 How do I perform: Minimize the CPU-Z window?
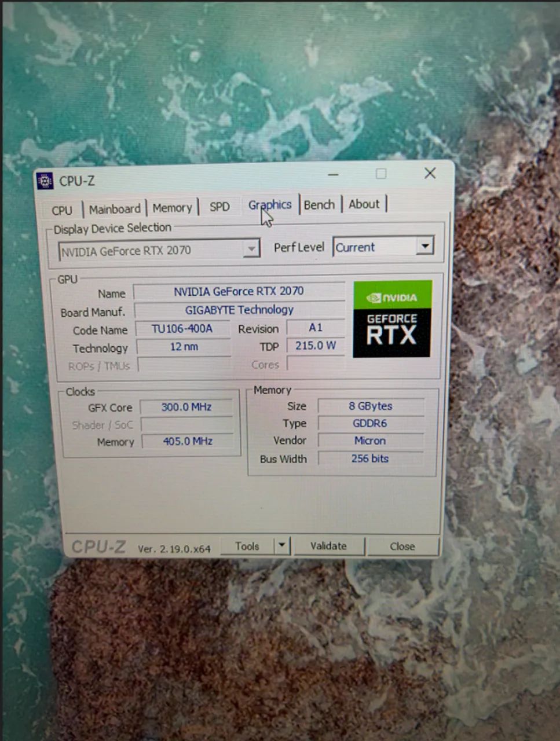point(333,174)
